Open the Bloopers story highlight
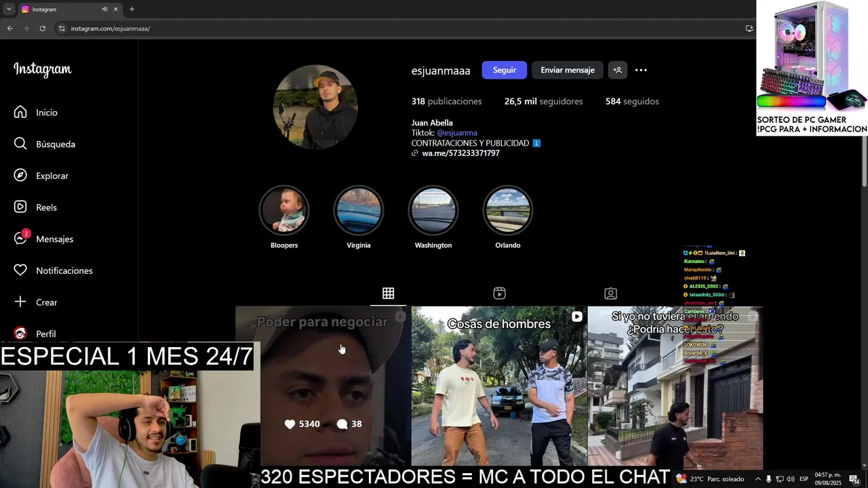868x488 pixels. coord(284,210)
